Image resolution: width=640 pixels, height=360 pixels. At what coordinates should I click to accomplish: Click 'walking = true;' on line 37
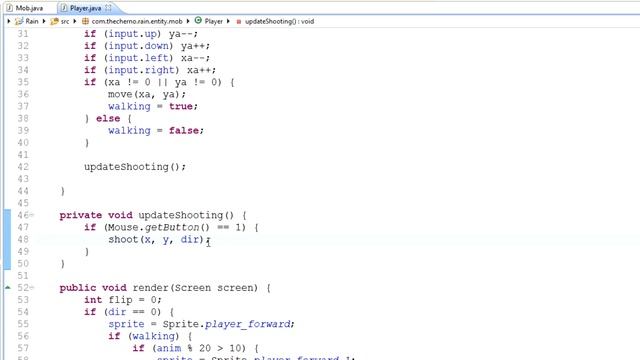tap(153, 107)
